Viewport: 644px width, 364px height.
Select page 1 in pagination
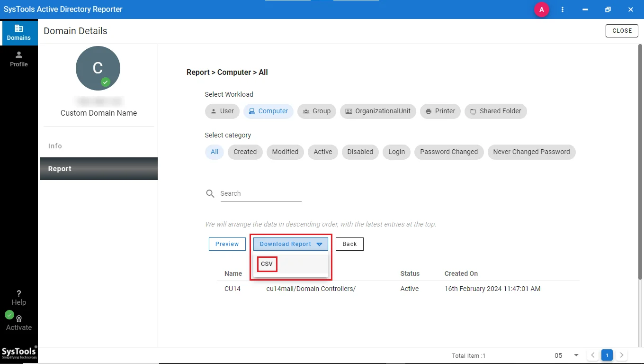click(607, 355)
